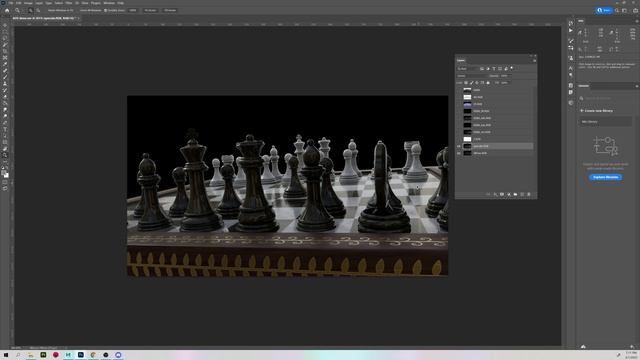
Task: Open the Edit menu
Action: (19, 3)
